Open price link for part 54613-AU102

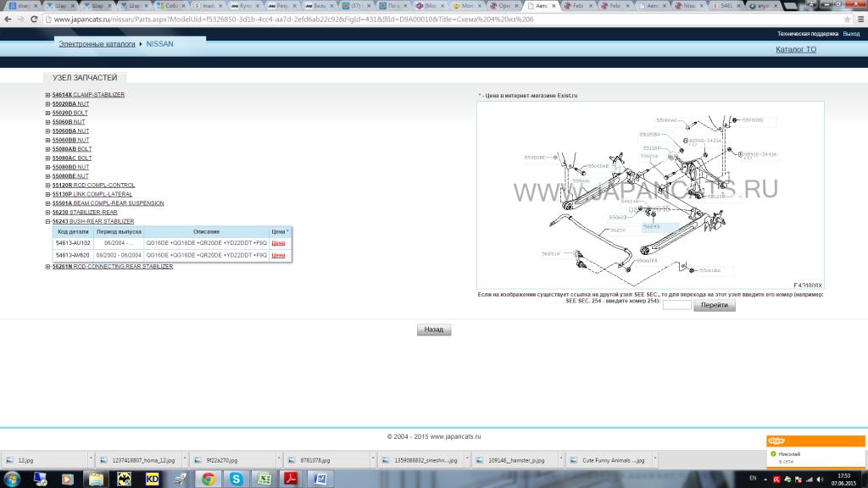pos(278,243)
